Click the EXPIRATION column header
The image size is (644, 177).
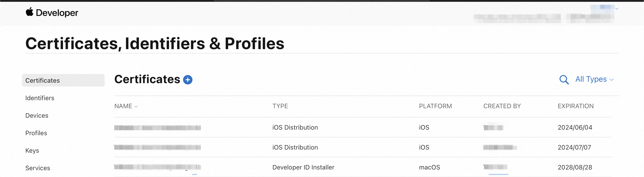pyautogui.click(x=575, y=106)
